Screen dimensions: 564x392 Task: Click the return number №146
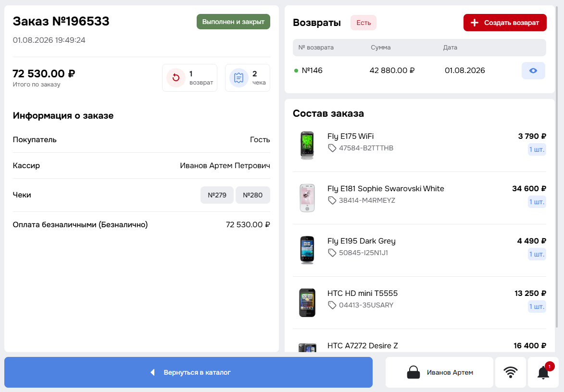click(x=312, y=71)
